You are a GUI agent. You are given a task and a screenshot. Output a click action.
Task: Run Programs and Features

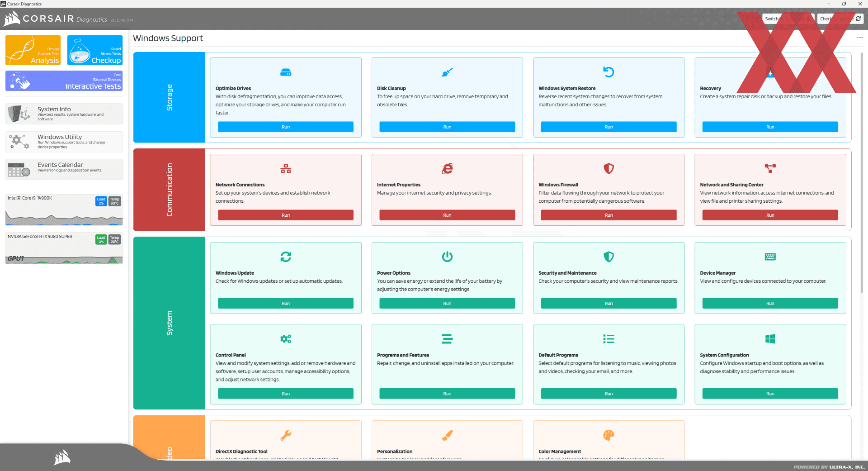447,394
